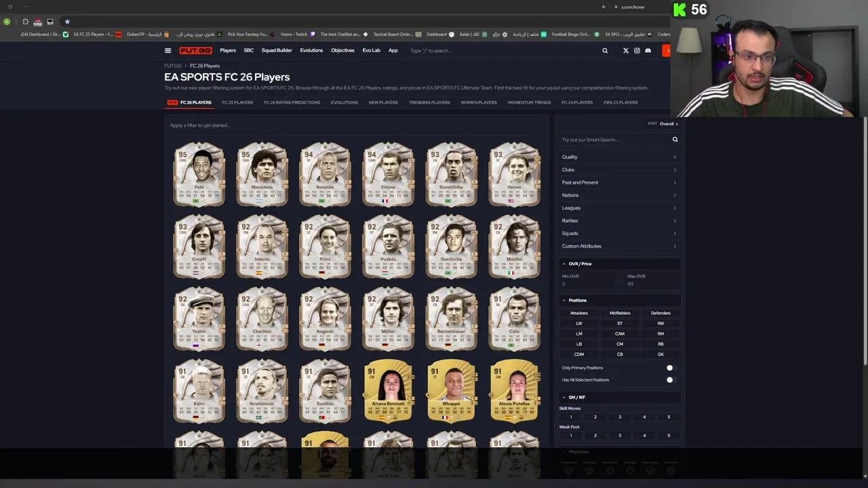Select the CAM position filter

pos(620,333)
